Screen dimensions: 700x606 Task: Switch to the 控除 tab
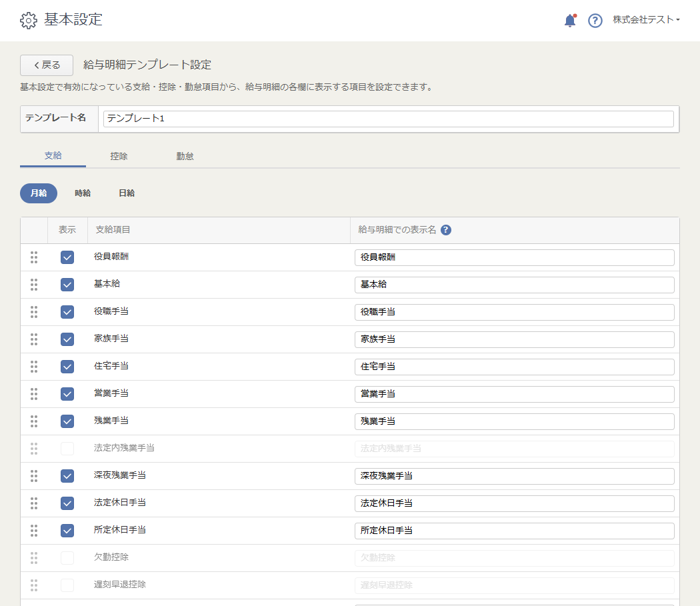tap(119, 156)
